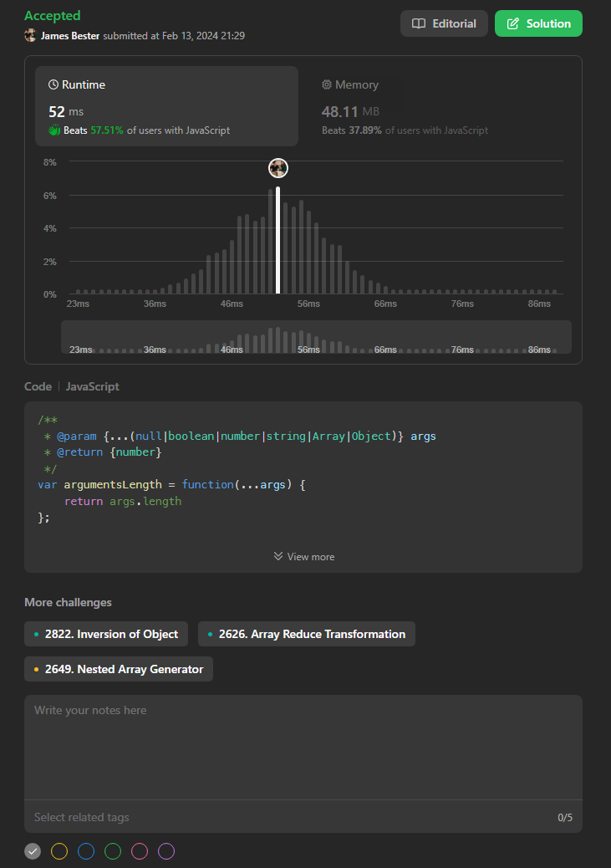Open the Solution tab

click(x=538, y=23)
